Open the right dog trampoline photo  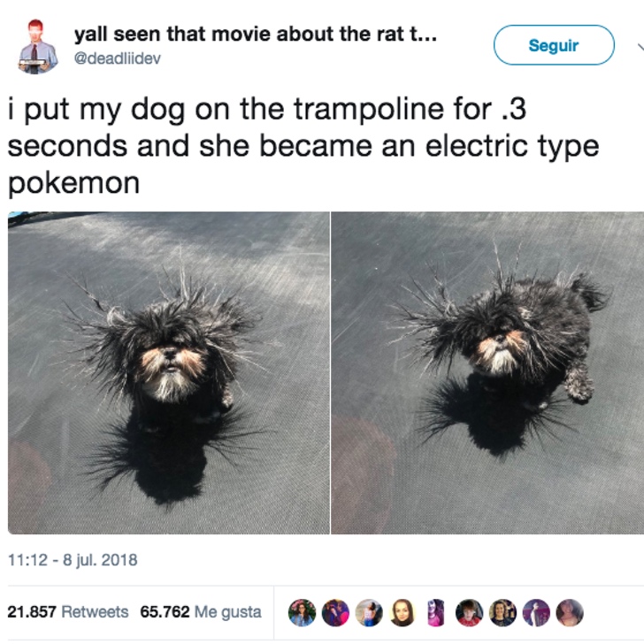pyautogui.click(x=487, y=372)
